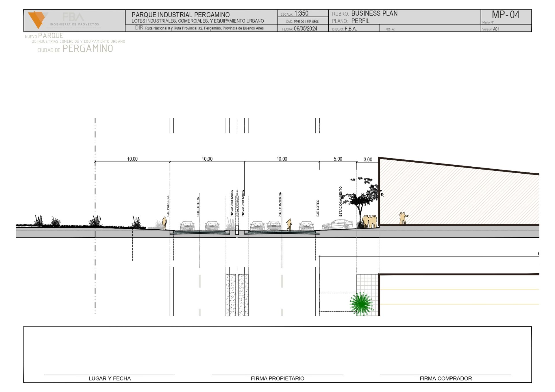The image size is (555, 392).
Task: Click the PARQUE INDUSTRIAL PERGAMINO title
Action: (180, 15)
